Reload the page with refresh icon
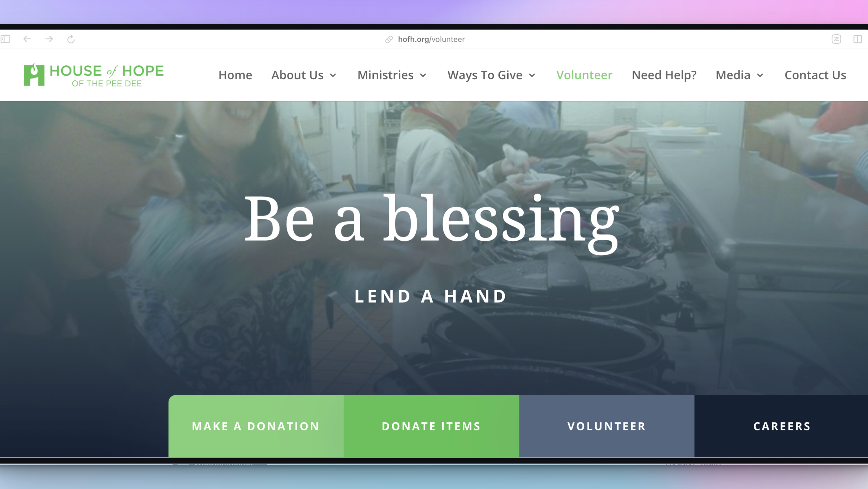Screen dimensions: 868x489 [71, 39]
